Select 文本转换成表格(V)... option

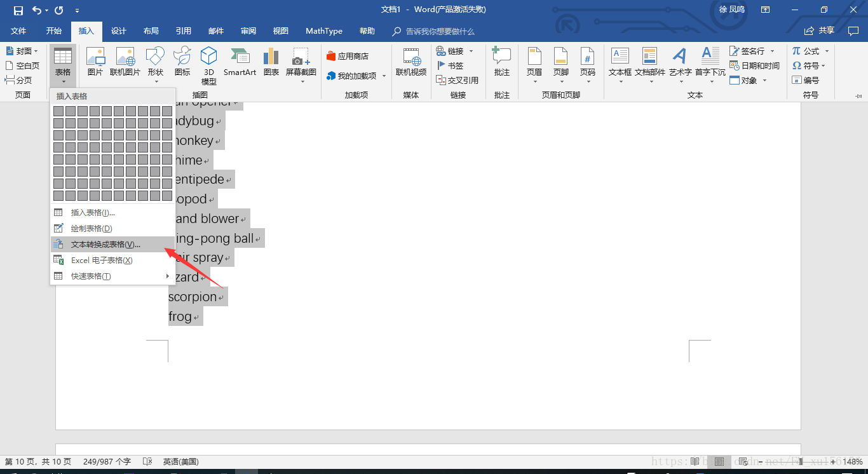coord(112,245)
